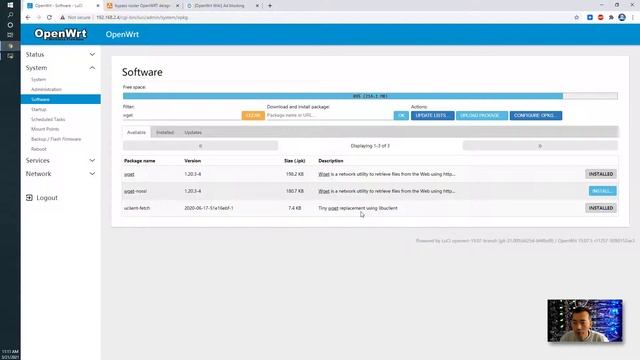
Task: Switch to bypass router OpenWRT browser tab
Action: (142, 6)
